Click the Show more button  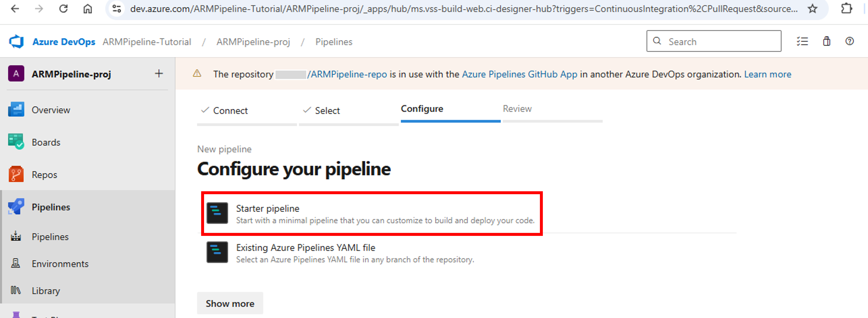230,303
